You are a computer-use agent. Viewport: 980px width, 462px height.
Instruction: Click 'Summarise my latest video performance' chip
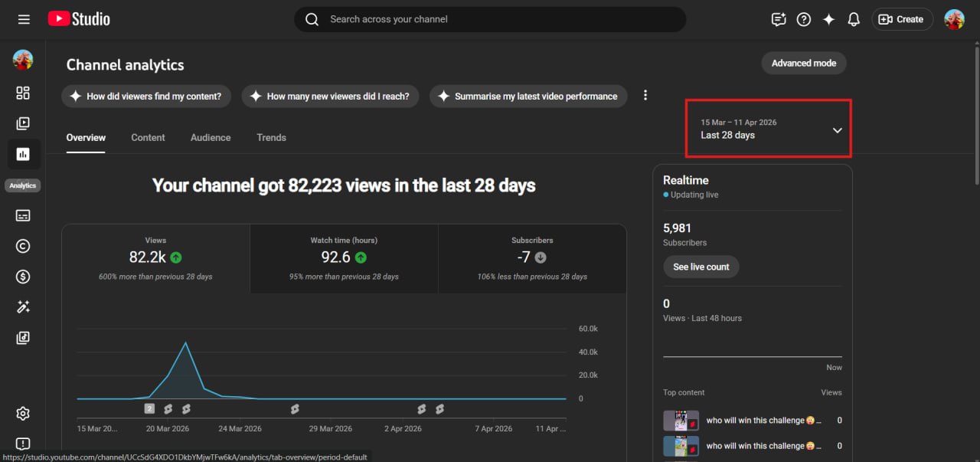point(528,97)
